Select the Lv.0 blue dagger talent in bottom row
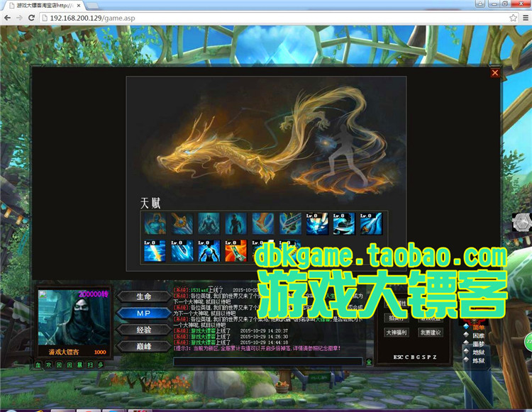 pos(182,251)
